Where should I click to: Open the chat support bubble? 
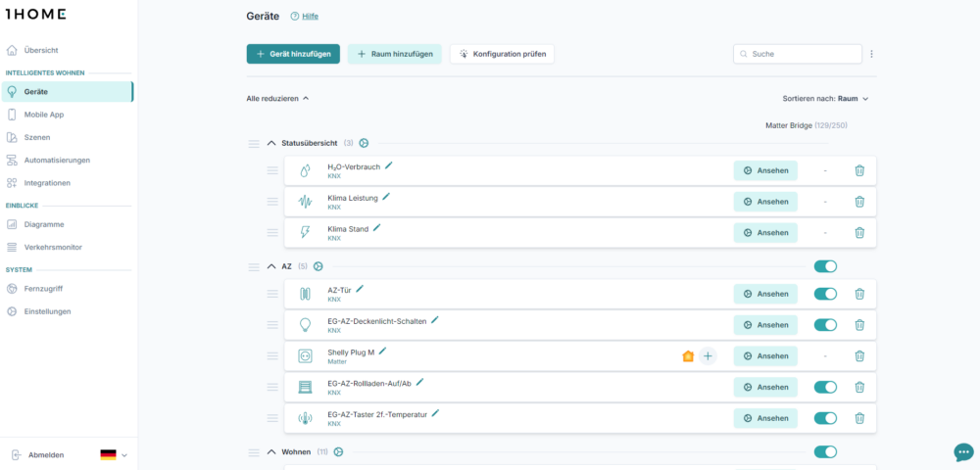(963, 452)
